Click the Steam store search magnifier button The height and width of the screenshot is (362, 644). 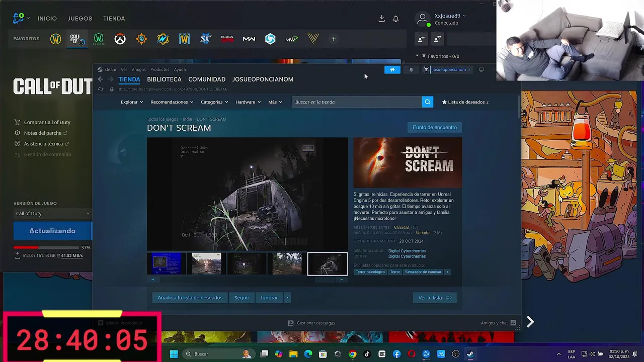point(427,102)
